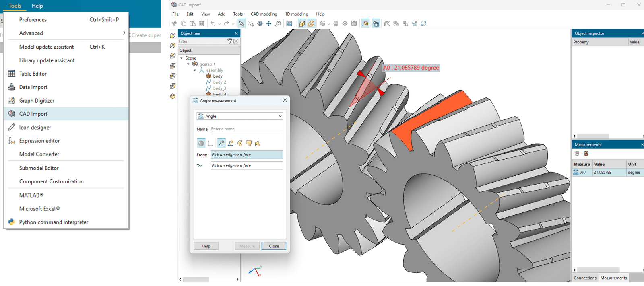Toggle orange wireframe cube display mode
This screenshot has width=644, height=286.
[x=311, y=23]
